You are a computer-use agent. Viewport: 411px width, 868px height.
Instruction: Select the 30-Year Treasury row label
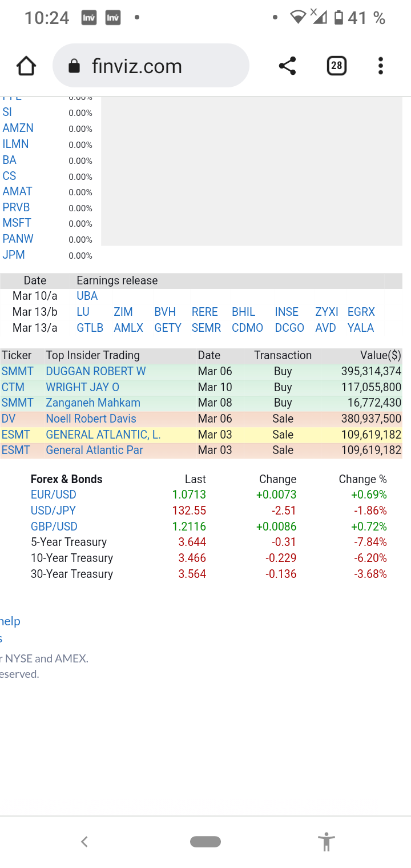point(72,574)
